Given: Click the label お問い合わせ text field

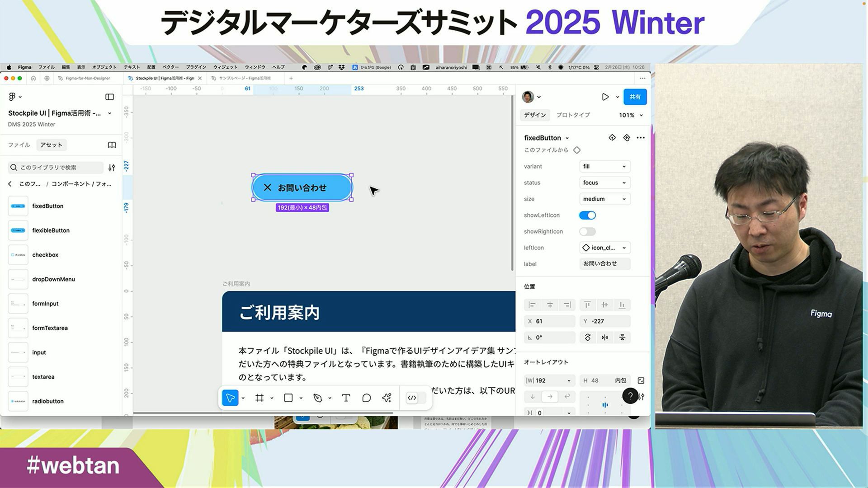Looking at the screenshot, I should pos(604,264).
